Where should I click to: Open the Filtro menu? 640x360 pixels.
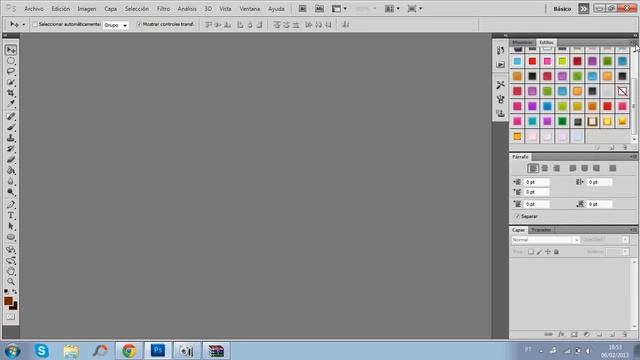click(x=163, y=9)
